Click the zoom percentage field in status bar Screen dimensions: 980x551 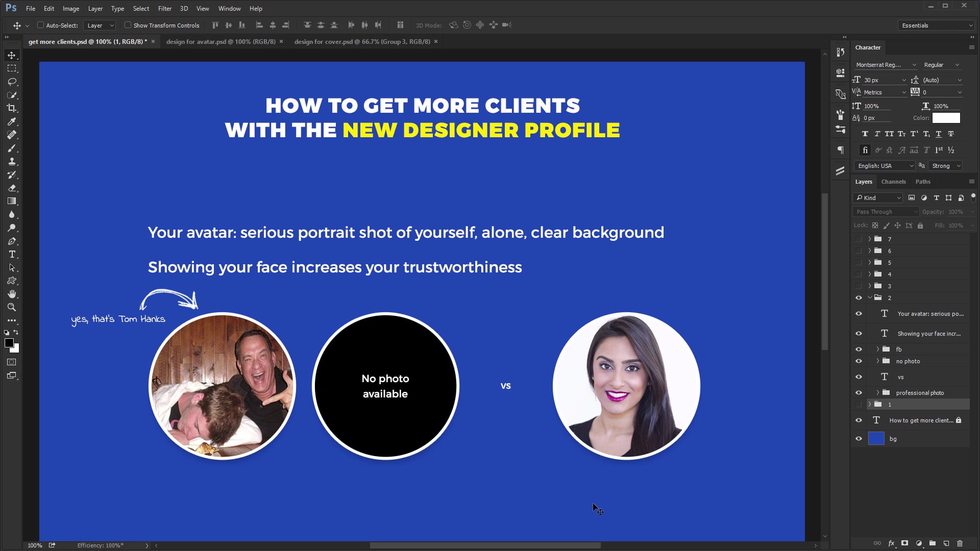point(34,545)
